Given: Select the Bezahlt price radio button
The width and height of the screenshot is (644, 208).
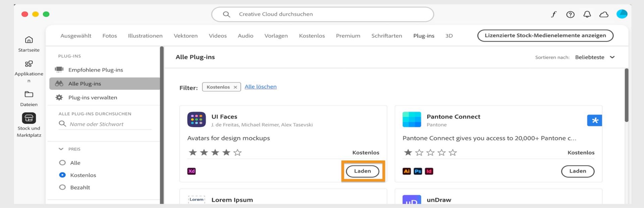Looking at the screenshot, I should 62,187.
